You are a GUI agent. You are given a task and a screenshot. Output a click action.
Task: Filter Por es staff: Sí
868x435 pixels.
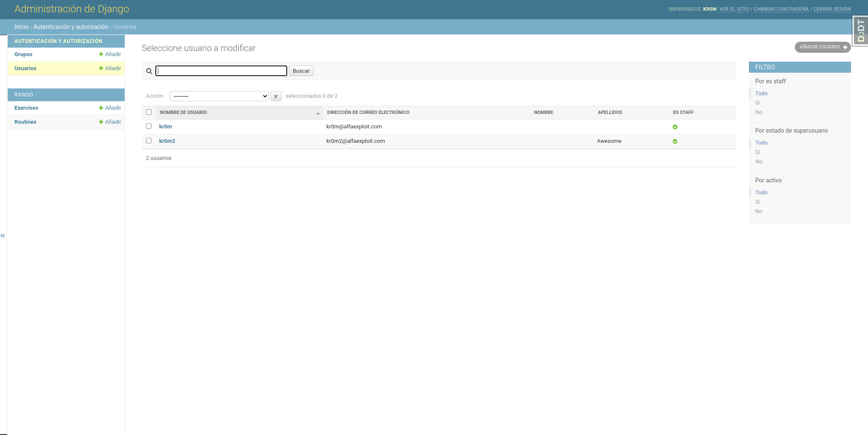pyautogui.click(x=757, y=103)
